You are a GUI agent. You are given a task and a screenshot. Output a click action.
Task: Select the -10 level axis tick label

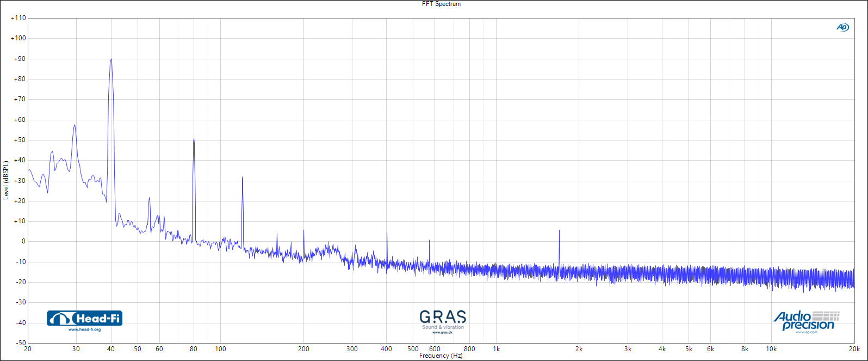click(21, 262)
